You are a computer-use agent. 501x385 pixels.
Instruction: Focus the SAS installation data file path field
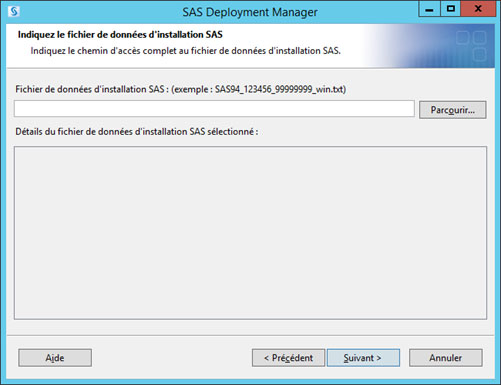coord(214,109)
